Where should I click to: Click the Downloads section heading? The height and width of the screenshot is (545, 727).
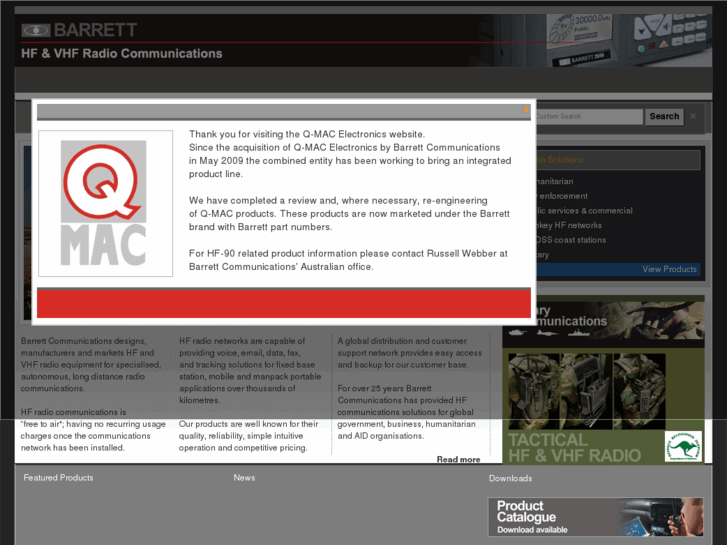coord(510,478)
